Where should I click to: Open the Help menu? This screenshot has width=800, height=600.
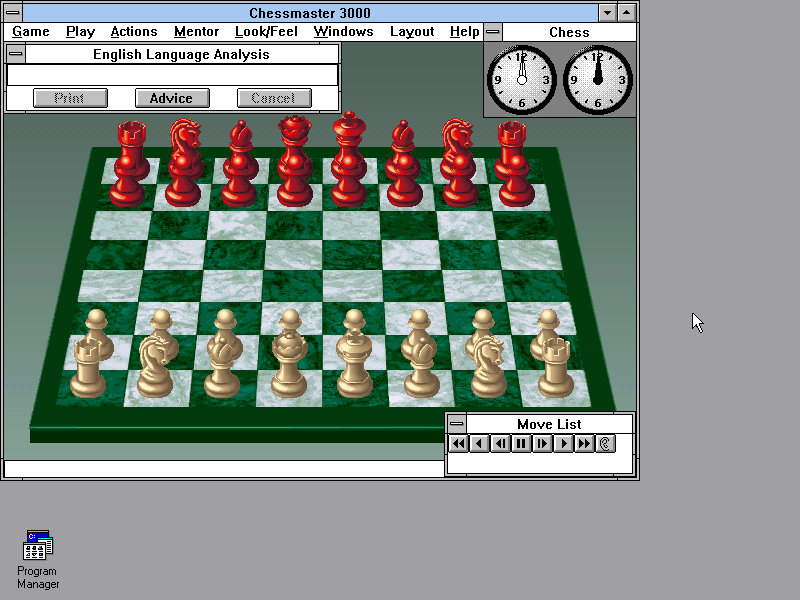tap(464, 32)
